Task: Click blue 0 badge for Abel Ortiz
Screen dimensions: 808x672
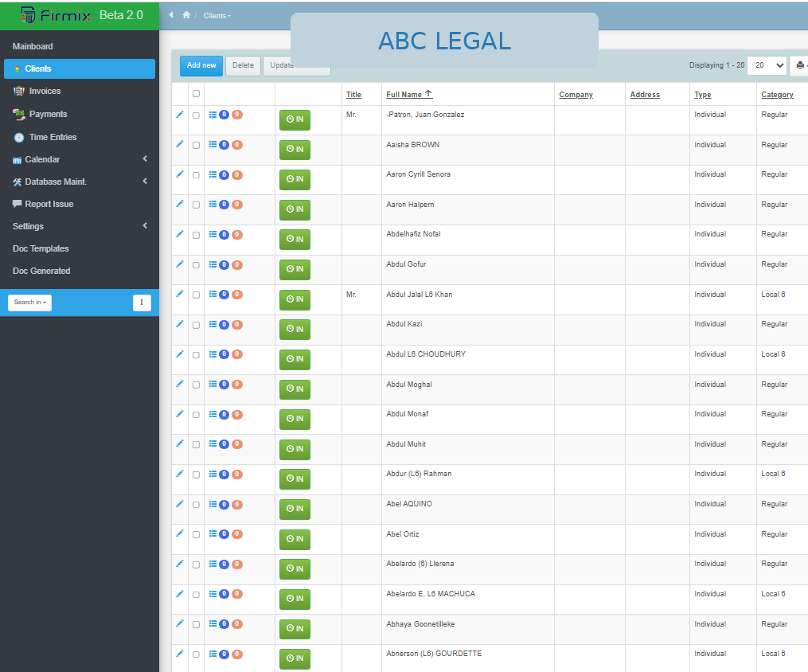Action: (x=224, y=534)
